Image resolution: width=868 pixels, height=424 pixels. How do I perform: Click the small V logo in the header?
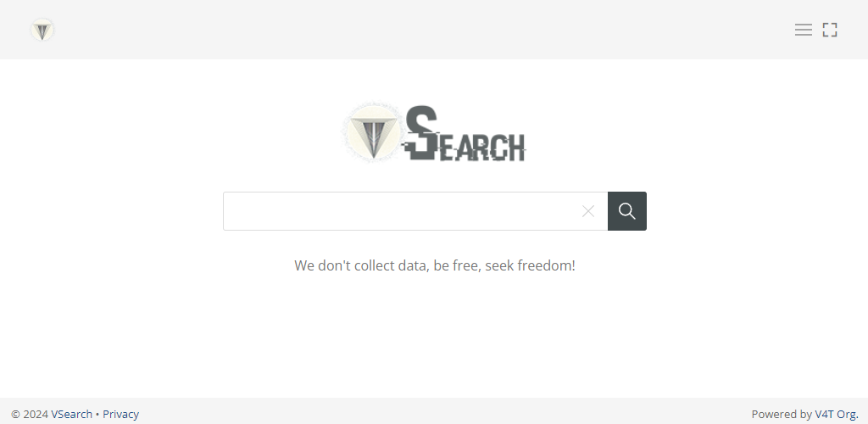(x=42, y=30)
